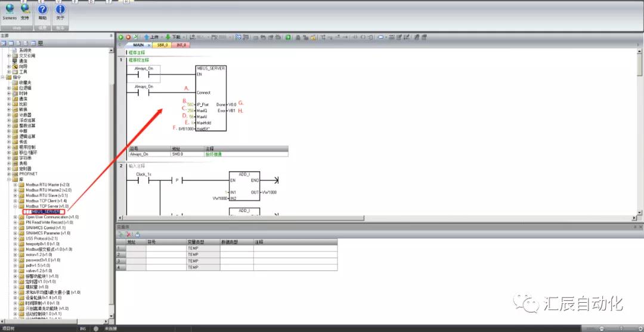
Task: Open the 支持 support icon
Action: 25,13
